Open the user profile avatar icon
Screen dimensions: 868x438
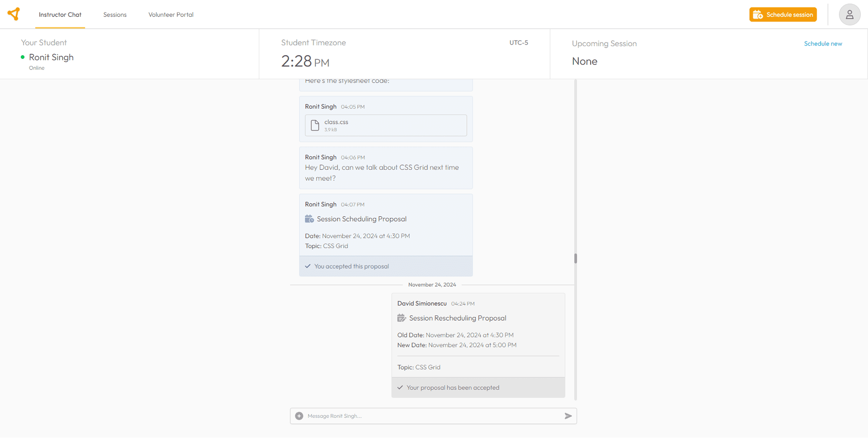pyautogui.click(x=849, y=15)
